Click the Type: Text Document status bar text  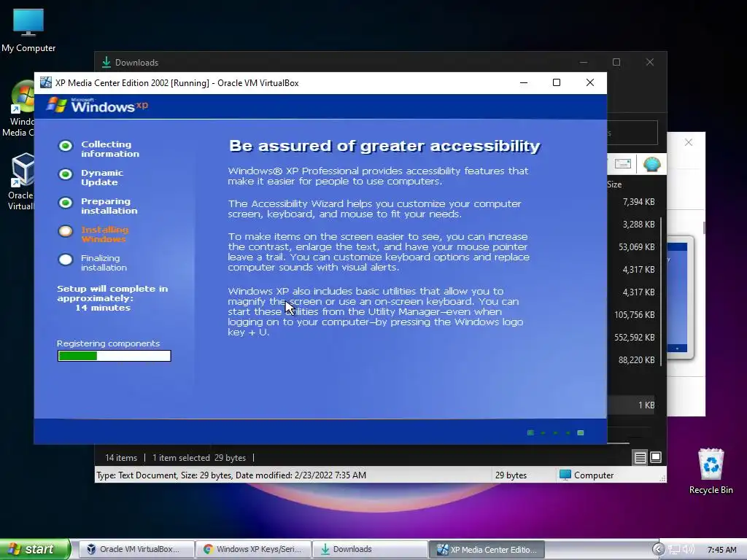[231, 475]
